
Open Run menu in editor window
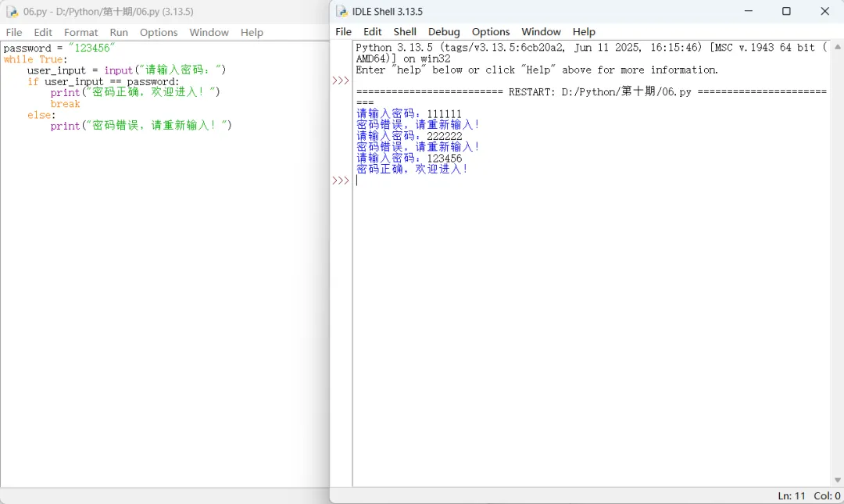(x=119, y=32)
